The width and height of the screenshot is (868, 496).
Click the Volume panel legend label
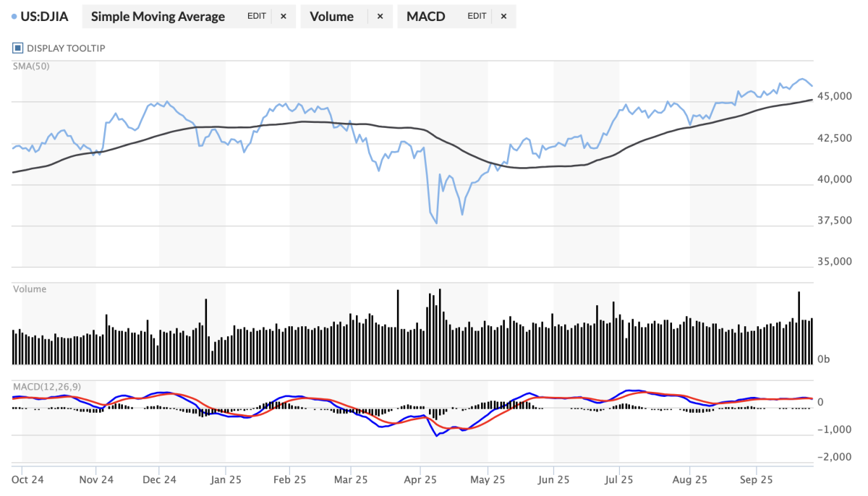[30, 289]
